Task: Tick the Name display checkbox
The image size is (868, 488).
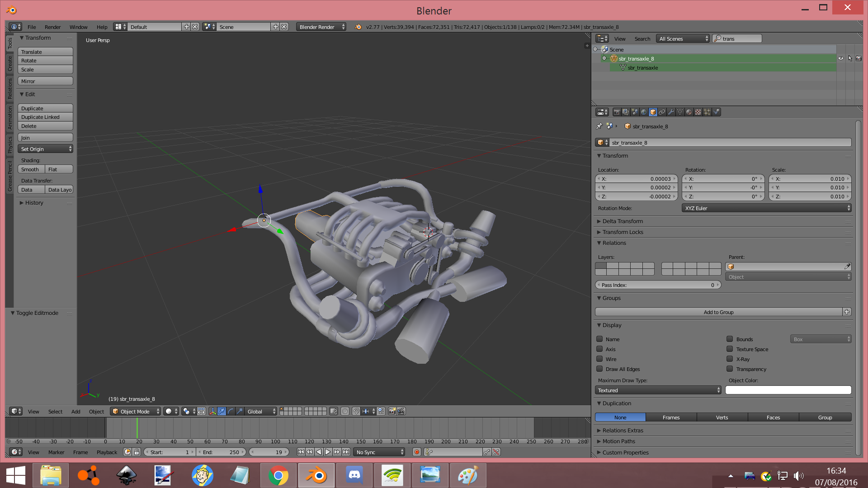Action: coord(599,339)
